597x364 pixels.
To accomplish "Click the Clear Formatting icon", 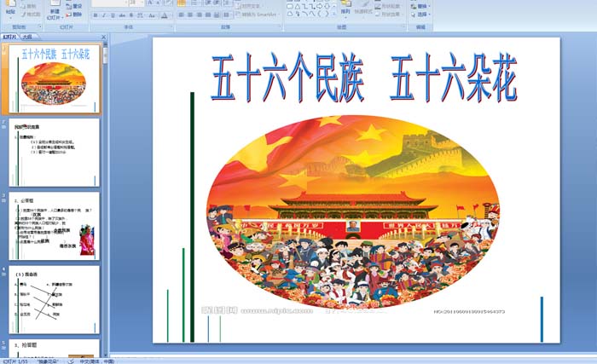I will click(x=168, y=3).
